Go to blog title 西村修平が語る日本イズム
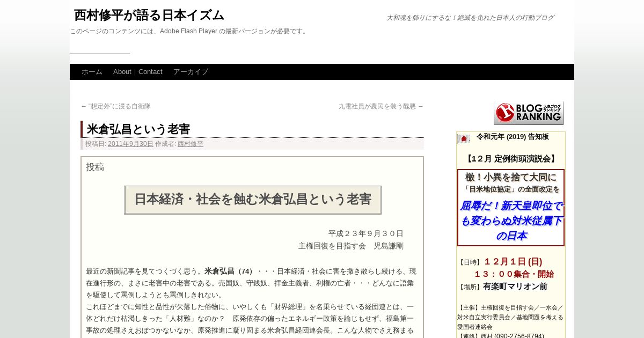 (149, 15)
